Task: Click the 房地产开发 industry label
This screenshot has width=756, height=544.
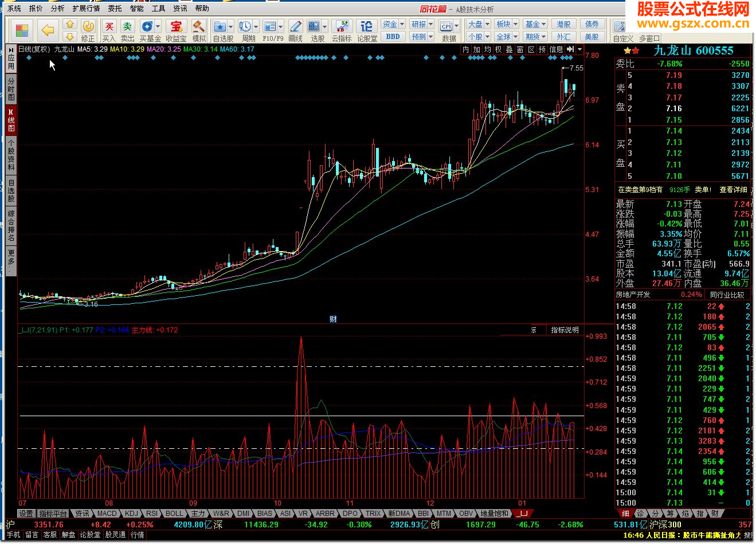Action: click(633, 295)
